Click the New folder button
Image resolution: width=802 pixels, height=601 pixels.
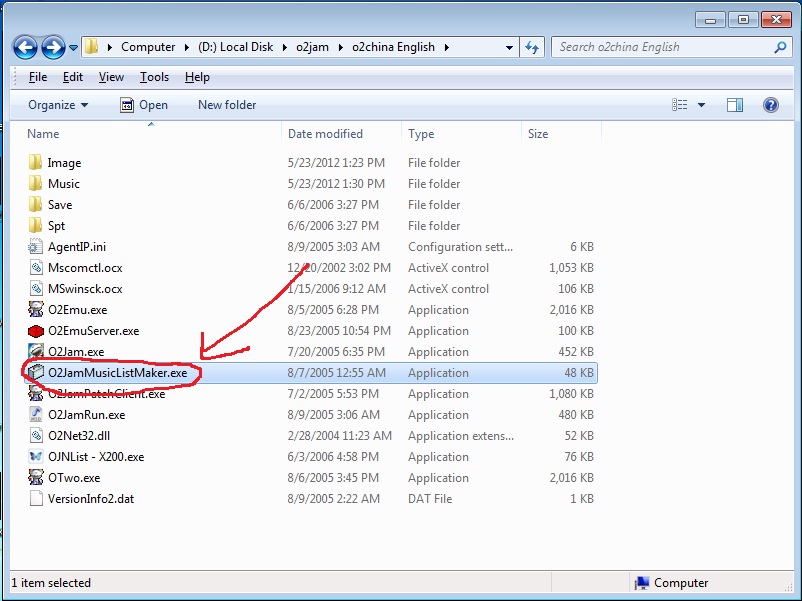pos(227,105)
